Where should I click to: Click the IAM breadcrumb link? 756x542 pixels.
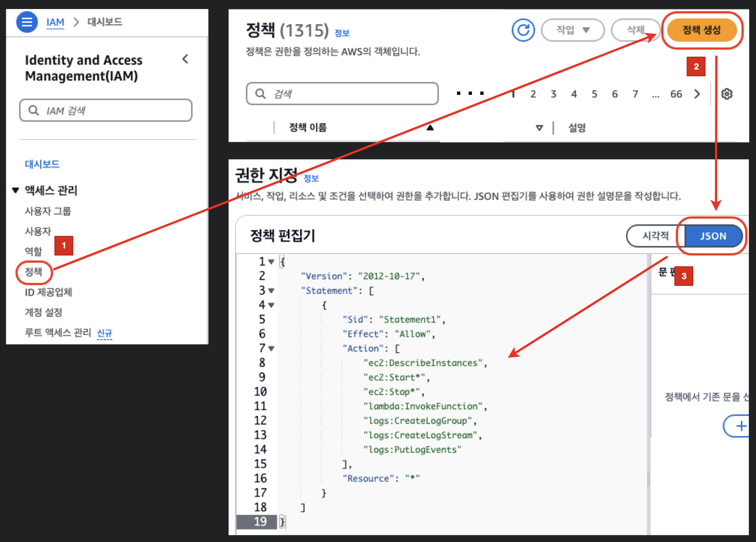click(55, 22)
